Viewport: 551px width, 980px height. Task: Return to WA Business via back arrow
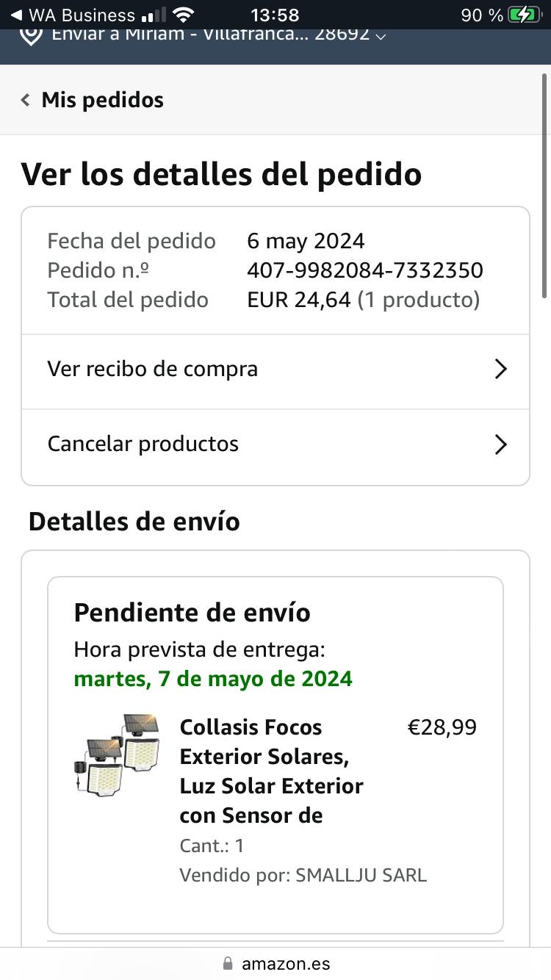[15, 15]
